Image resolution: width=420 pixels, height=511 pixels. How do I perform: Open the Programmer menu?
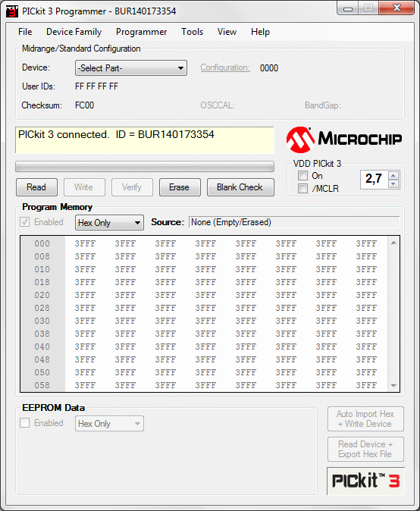(x=142, y=32)
